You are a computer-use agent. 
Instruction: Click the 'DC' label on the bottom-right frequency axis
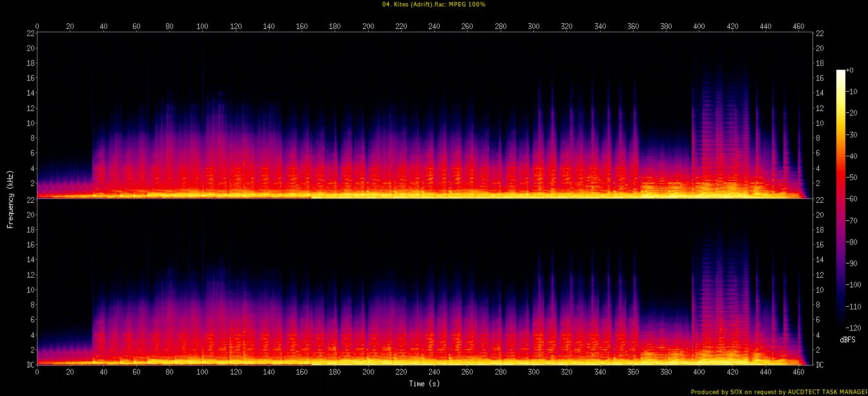click(818, 365)
